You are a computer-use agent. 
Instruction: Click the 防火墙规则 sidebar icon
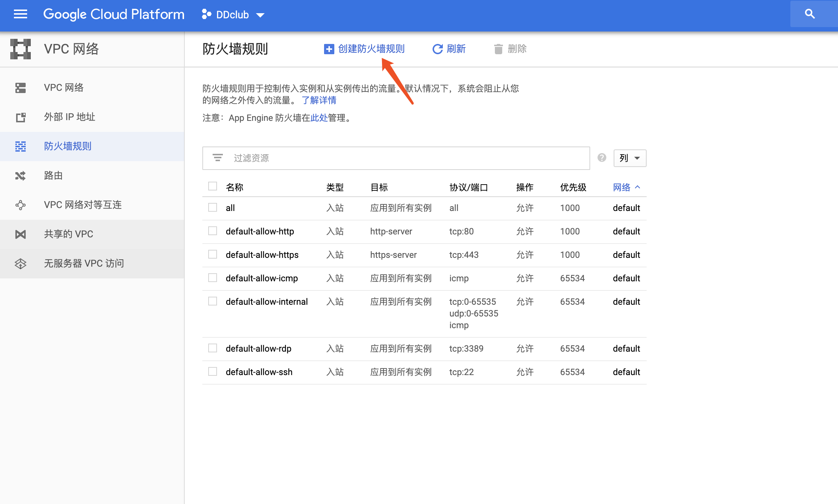coord(21,146)
